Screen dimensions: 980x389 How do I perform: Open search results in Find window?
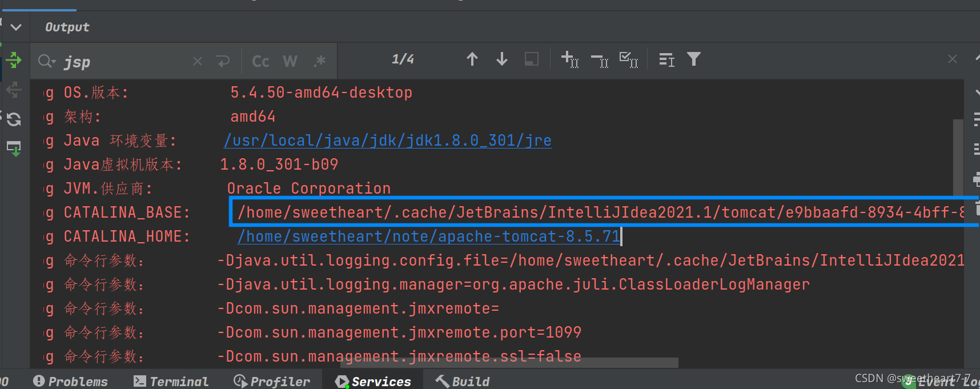click(666, 59)
